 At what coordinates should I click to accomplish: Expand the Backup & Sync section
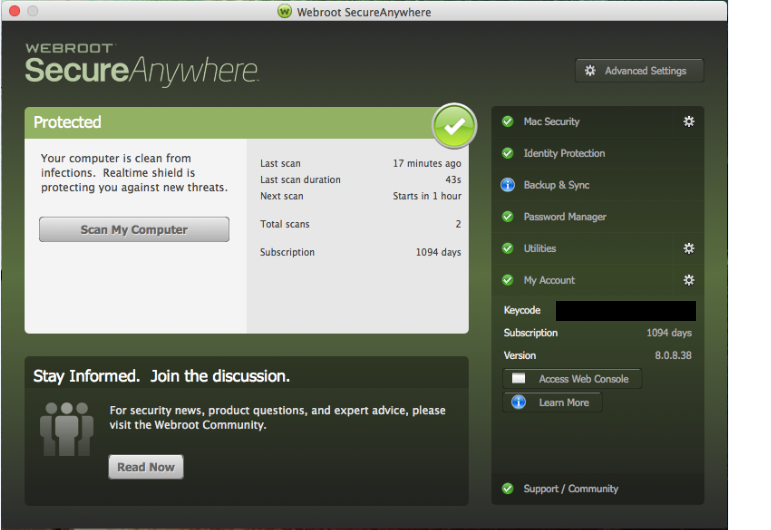[597, 185]
